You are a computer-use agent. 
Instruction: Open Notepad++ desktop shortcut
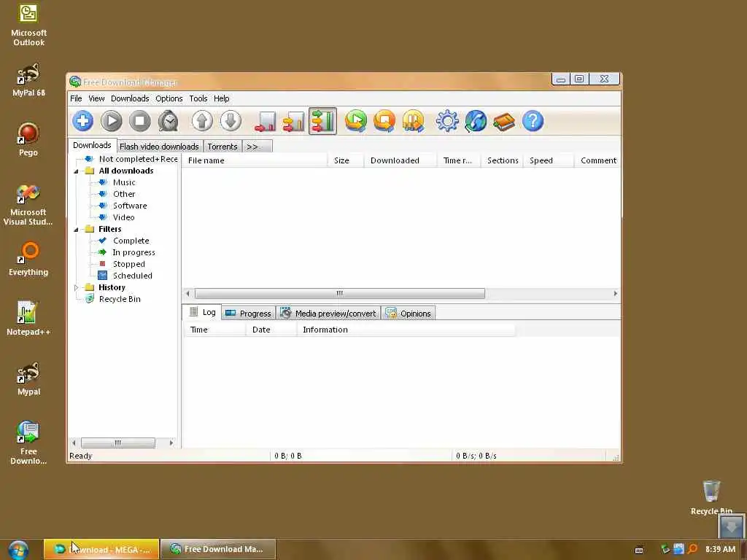(x=28, y=318)
